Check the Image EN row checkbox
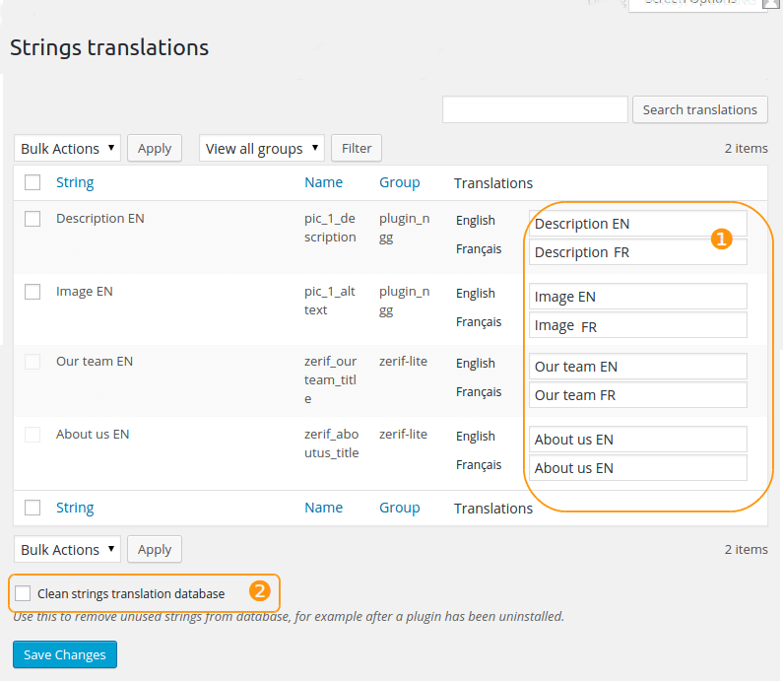The width and height of the screenshot is (784, 682). click(33, 292)
